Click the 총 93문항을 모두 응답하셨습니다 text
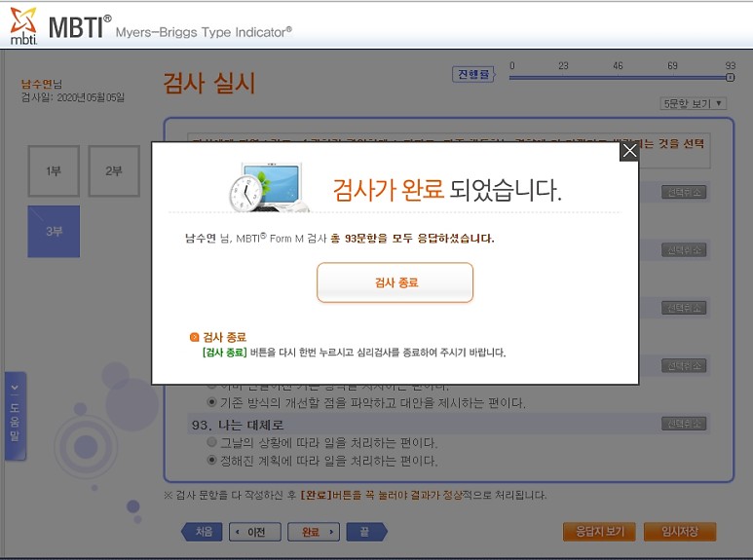Viewport: 753px width, 560px height. 412,239
